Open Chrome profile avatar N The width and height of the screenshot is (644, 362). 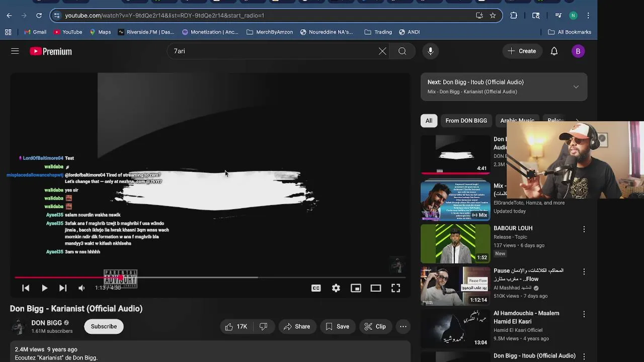[573, 16]
